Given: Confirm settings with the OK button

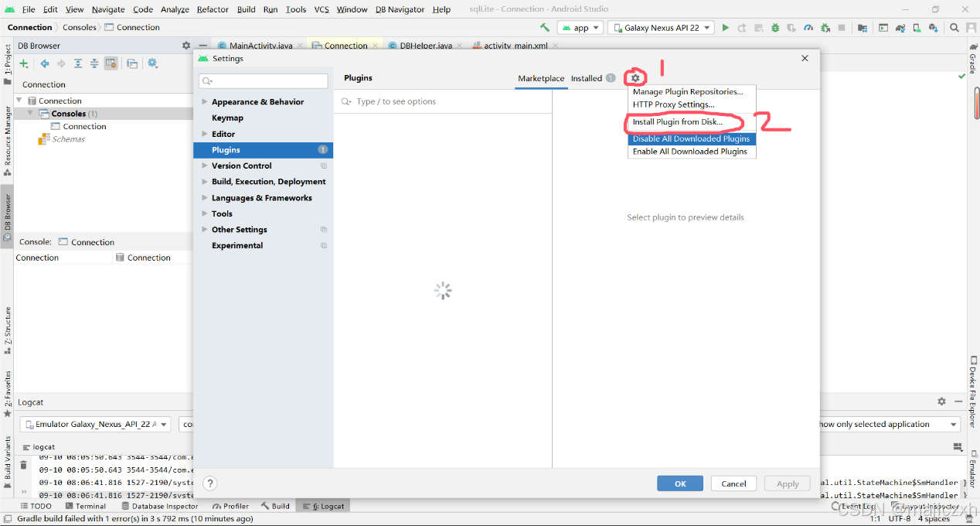Looking at the screenshot, I should click(679, 483).
